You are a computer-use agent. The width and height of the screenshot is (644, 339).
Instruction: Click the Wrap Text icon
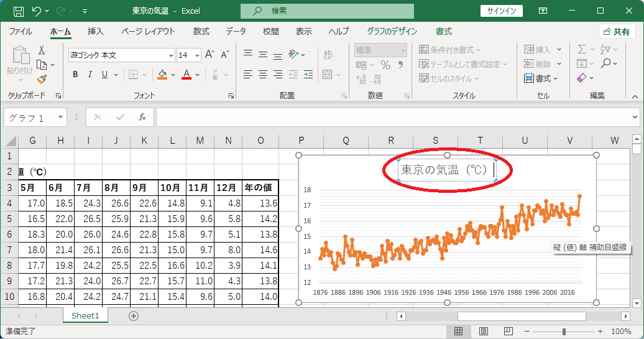(328, 54)
